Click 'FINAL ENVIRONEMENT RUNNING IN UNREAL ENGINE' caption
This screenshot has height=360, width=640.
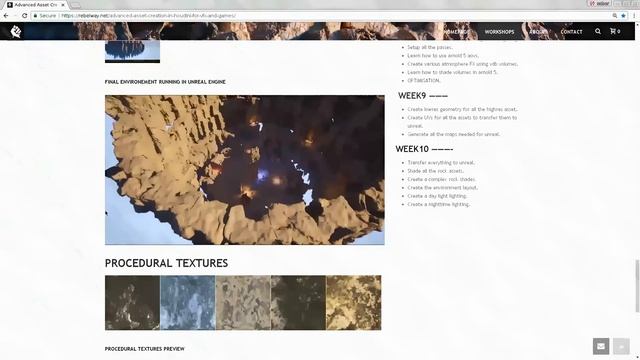tap(165, 82)
